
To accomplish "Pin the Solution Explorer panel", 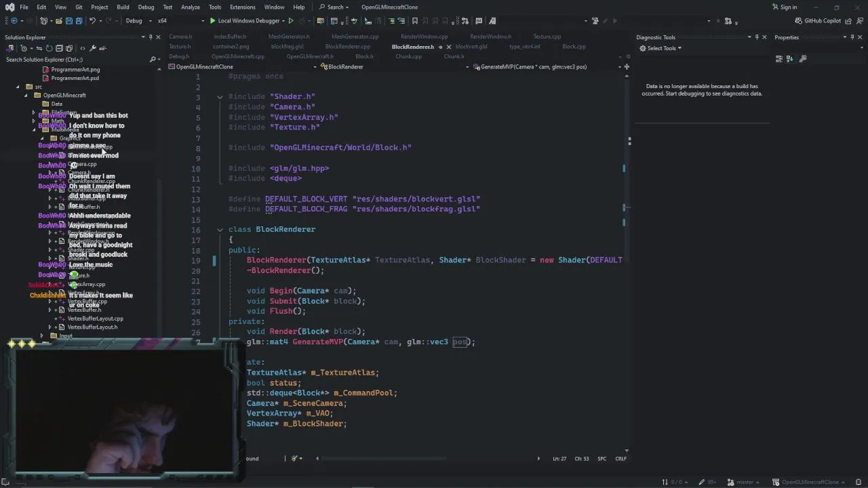I will coord(151,37).
